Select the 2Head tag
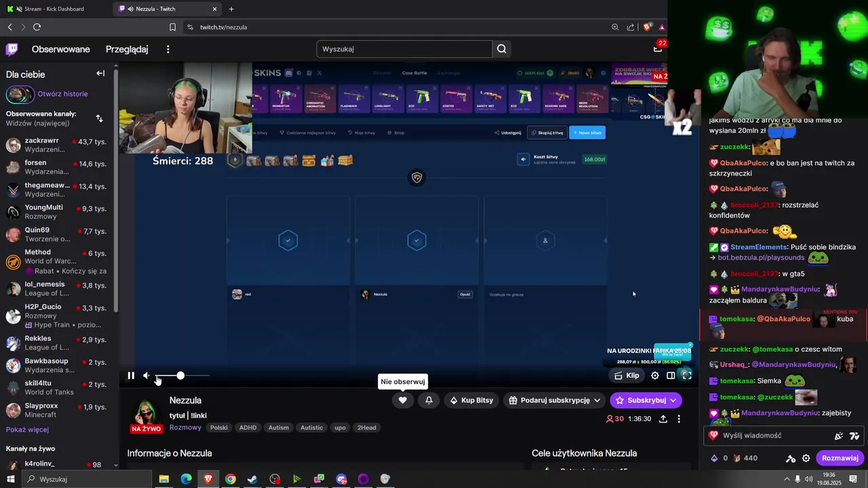The height and width of the screenshot is (488, 868). 367,428
